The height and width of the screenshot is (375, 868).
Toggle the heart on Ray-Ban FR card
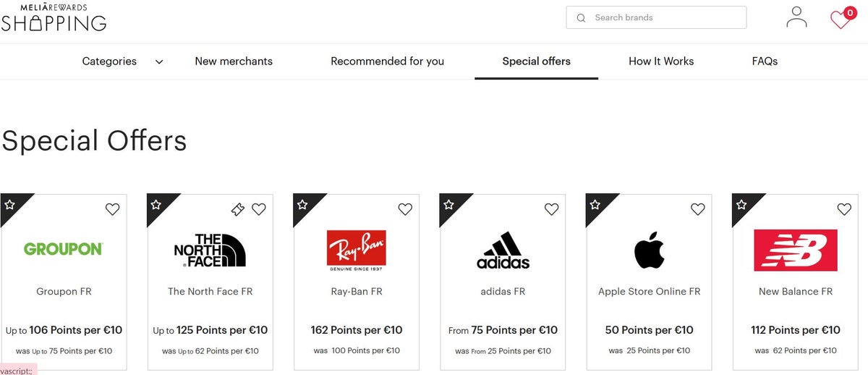[x=405, y=209]
